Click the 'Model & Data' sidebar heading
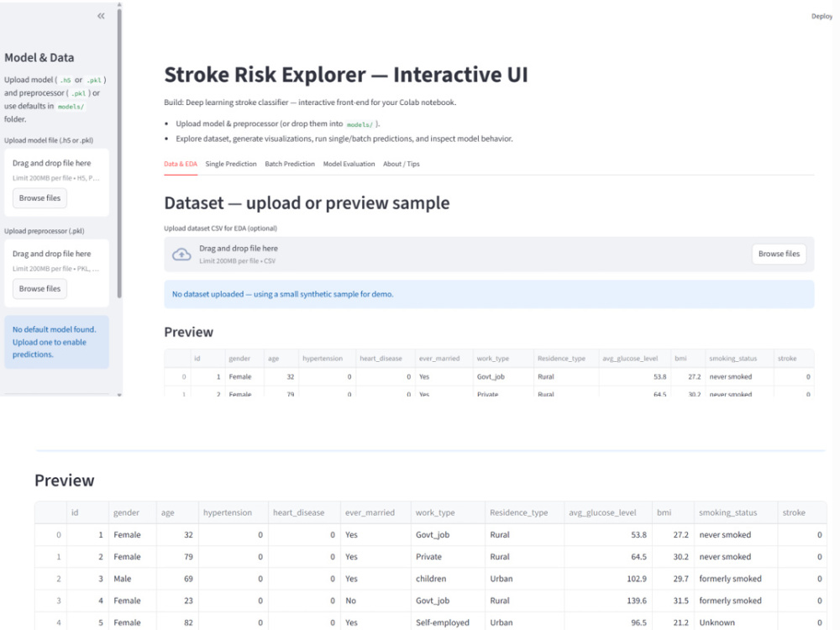Image resolution: width=840 pixels, height=630 pixels. [x=39, y=58]
